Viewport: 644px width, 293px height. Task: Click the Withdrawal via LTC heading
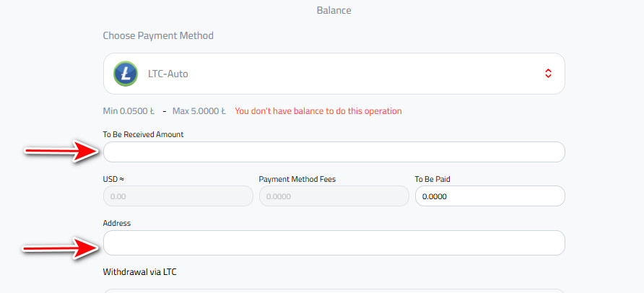coord(139,271)
